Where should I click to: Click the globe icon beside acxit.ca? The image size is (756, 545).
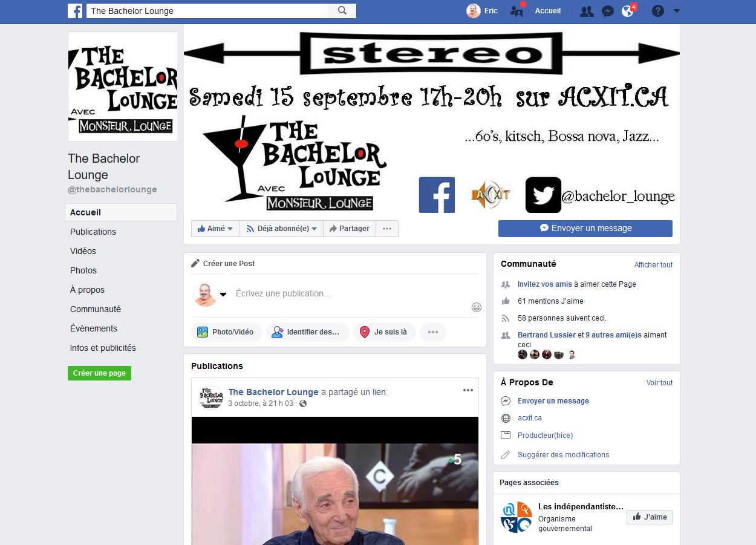click(x=506, y=418)
